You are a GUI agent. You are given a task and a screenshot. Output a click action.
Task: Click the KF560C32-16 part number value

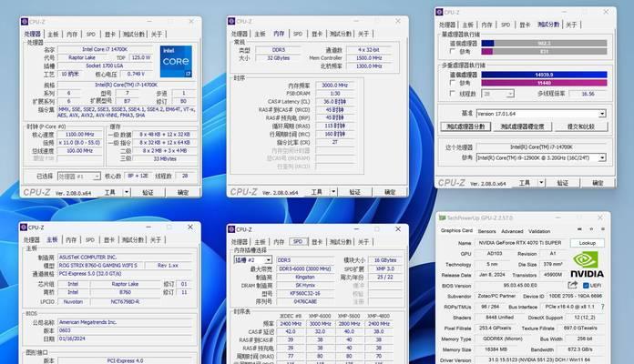click(305, 293)
